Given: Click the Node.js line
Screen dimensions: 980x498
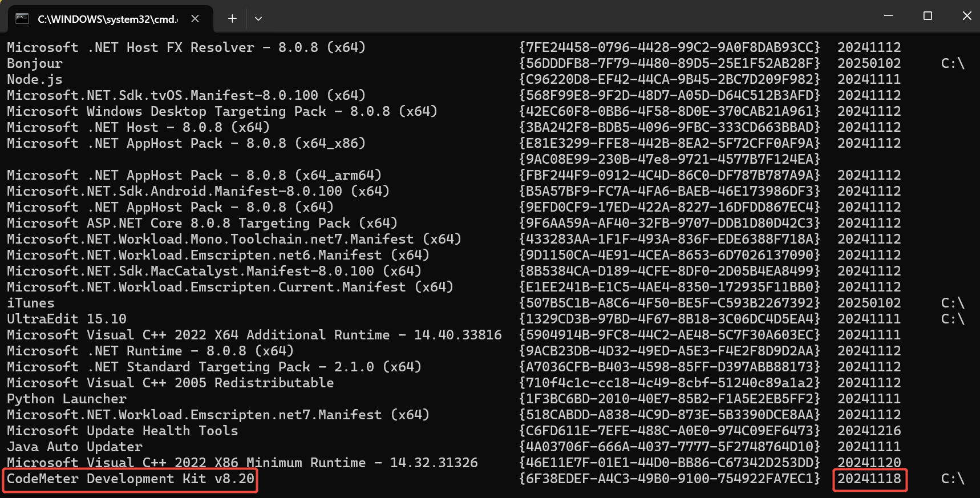Looking at the screenshot, I should coord(35,80).
